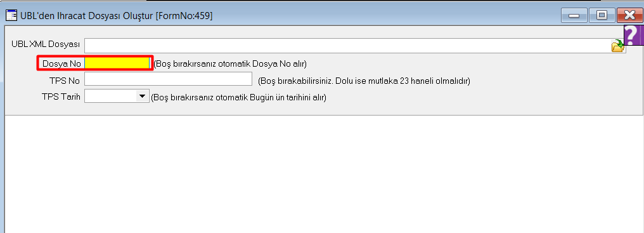This screenshot has width=644, height=233.
Task: Click the hint about Bugün tarihini alır
Action: [x=238, y=98]
